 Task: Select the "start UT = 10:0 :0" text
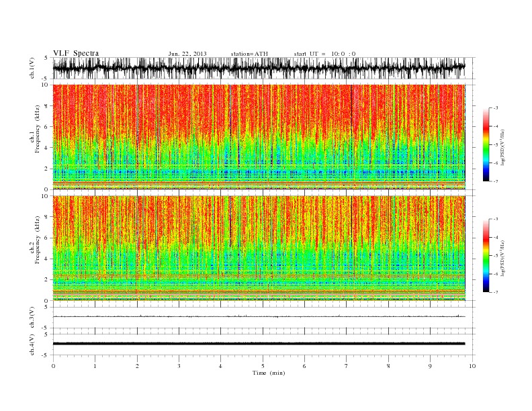[x=324, y=54]
